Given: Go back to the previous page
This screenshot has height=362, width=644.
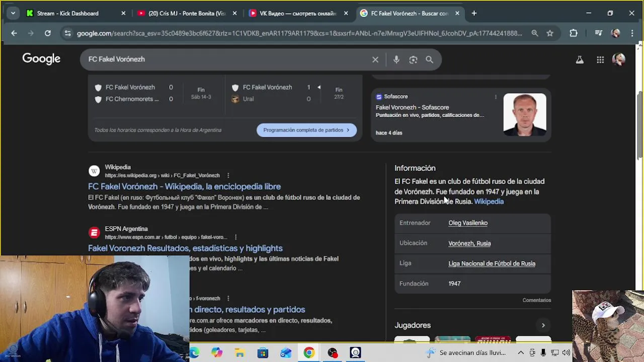Looking at the screenshot, I should point(14,33).
